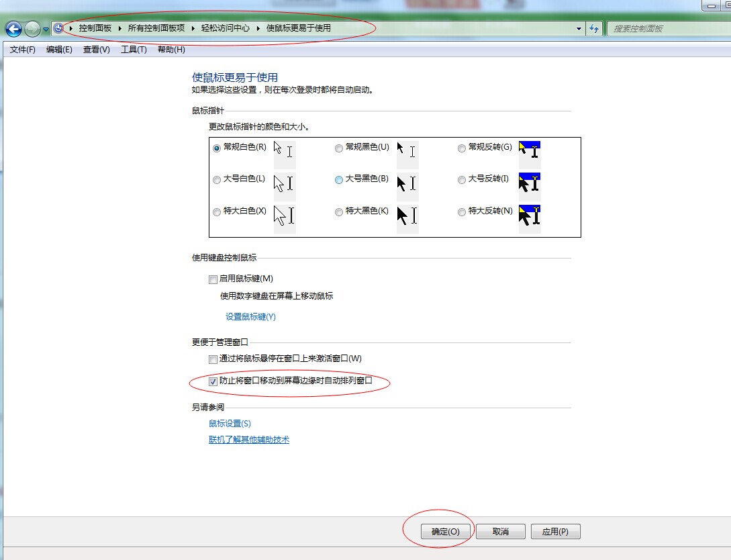
Task: Click the large white pointer preview icon
Action: pos(285,187)
